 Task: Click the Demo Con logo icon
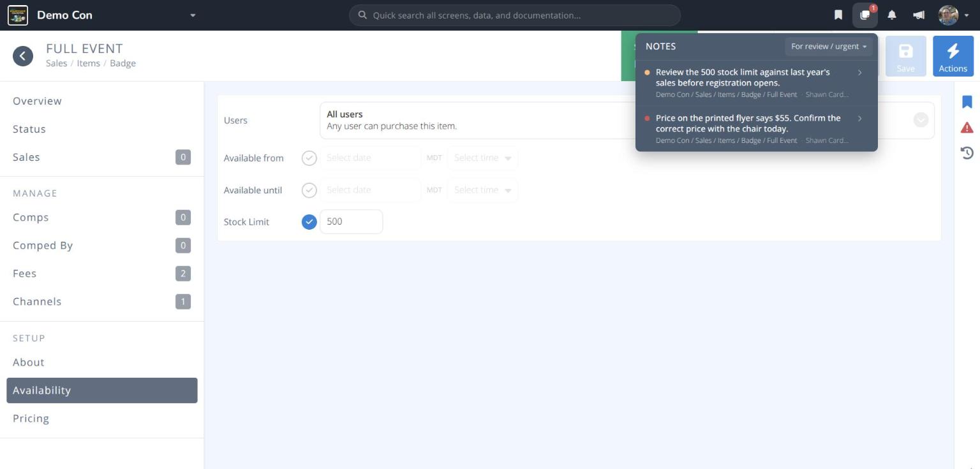[x=18, y=15]
